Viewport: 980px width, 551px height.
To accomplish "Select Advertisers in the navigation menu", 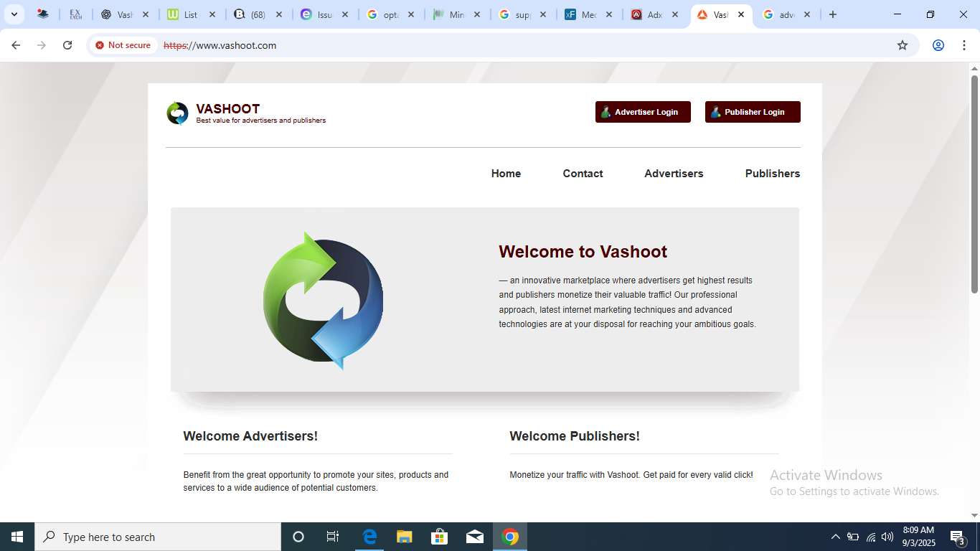I will (674, 174).
